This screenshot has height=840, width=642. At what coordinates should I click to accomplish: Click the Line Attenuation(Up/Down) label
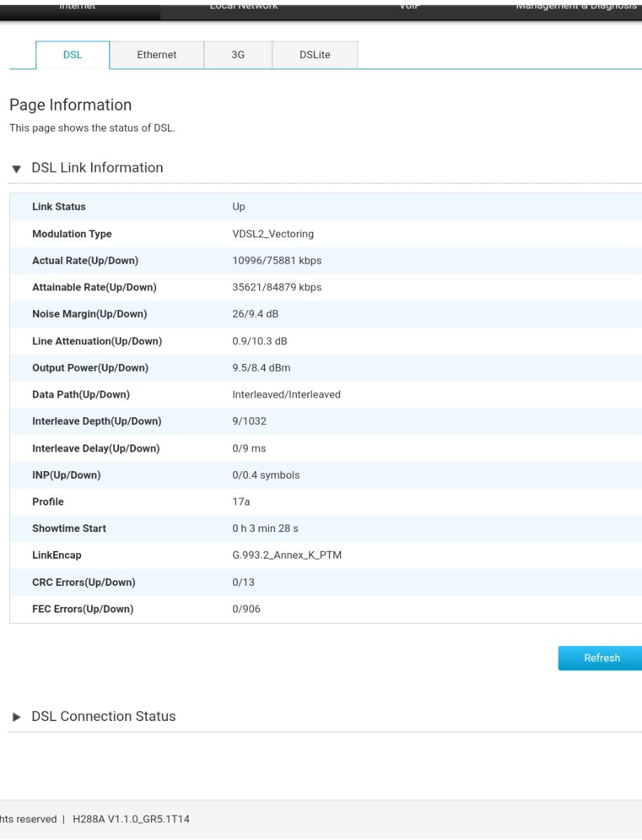(97, 341)
